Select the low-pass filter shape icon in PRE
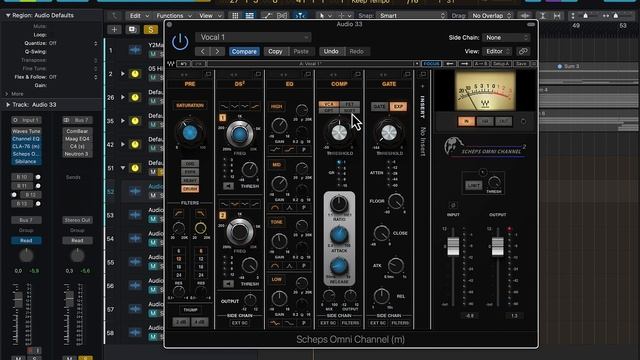Image resolution: width=640 pixels, height=360 pixels. click(x=200, y=213)
